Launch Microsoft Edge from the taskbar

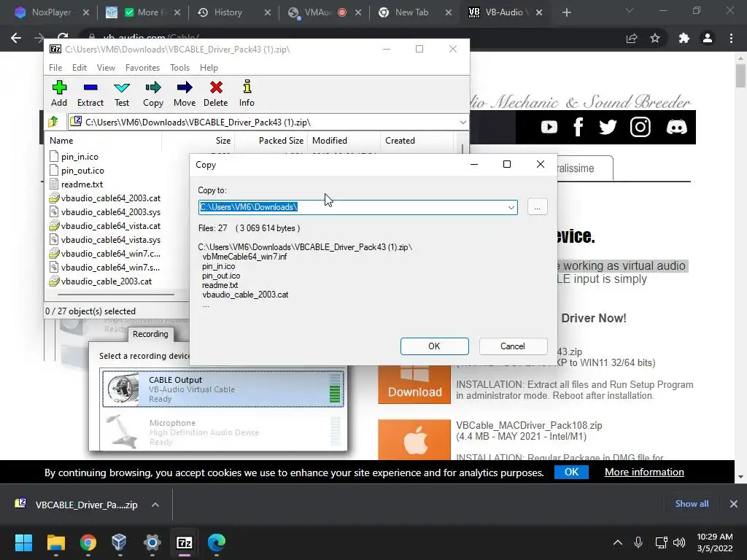coord(216,542)
